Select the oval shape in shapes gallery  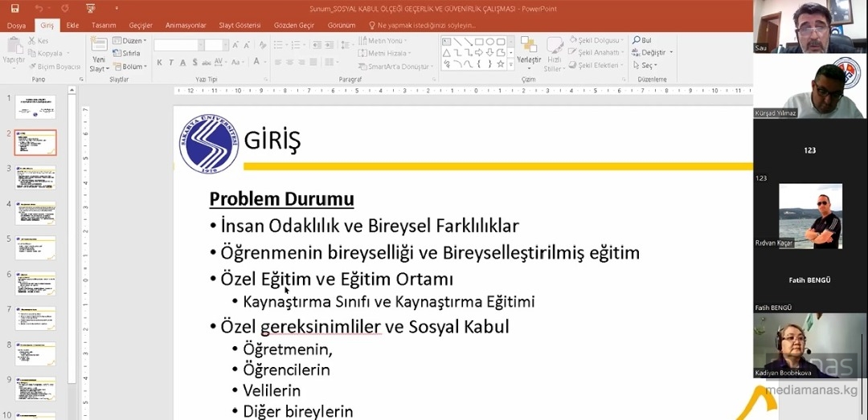pyautogui.click(x=490, y=42)
